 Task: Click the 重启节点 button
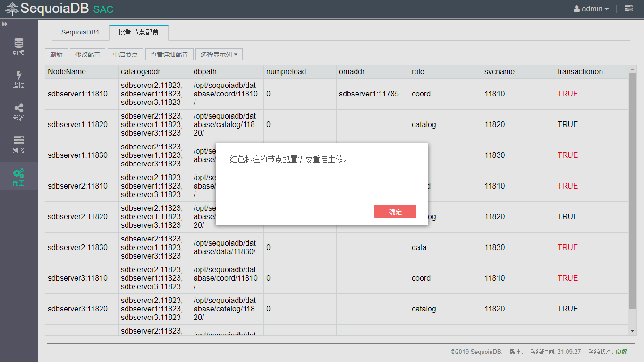tap(125, 54)
